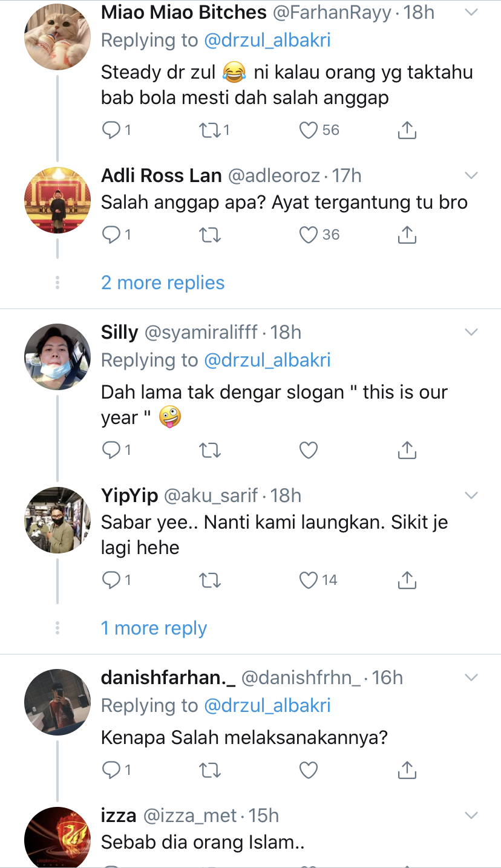The image size is (501, 868).
Task: Share danishfarhan._'s tweet
Action: click(407, 770)
